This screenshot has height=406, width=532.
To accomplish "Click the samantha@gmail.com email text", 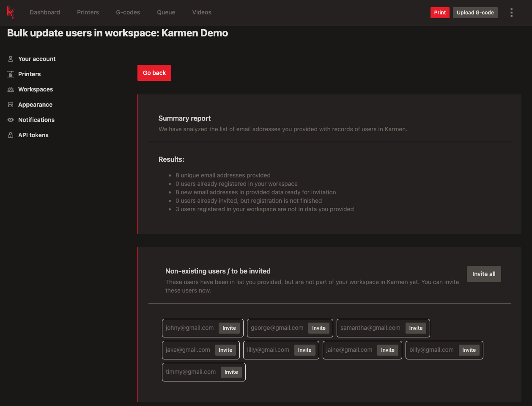I will pos(370,328).
